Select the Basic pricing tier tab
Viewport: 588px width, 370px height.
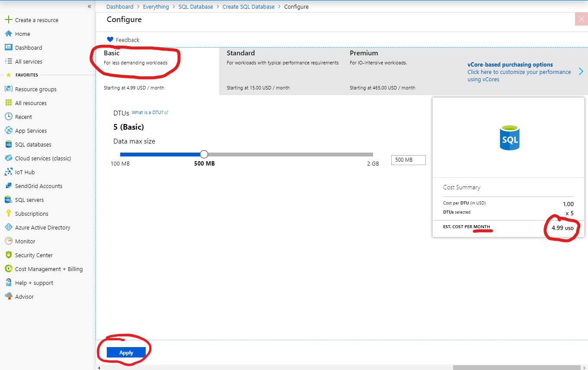point(157,71)
